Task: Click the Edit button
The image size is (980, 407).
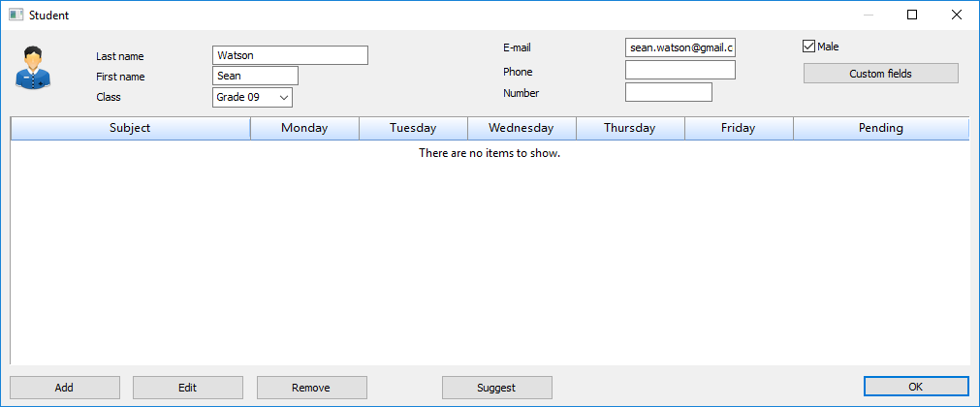Action: click(x=187, y=388)
